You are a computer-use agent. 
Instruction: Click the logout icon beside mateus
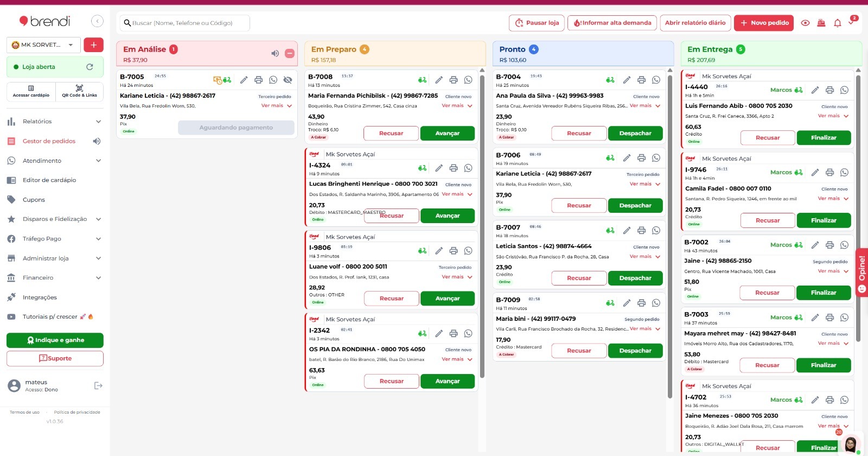pos(98,385)
